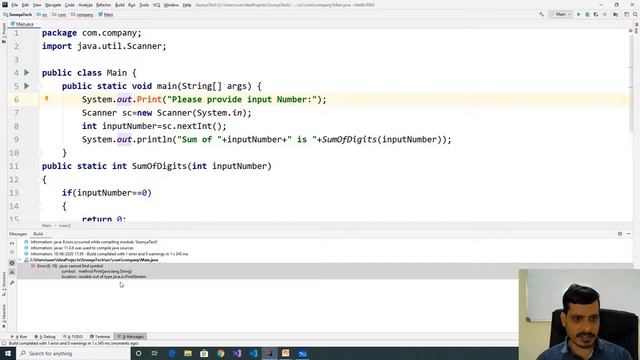Open Visual Studio purple icon in taskbar
Screen dimensions: 640x360
(x=237, y=353)
